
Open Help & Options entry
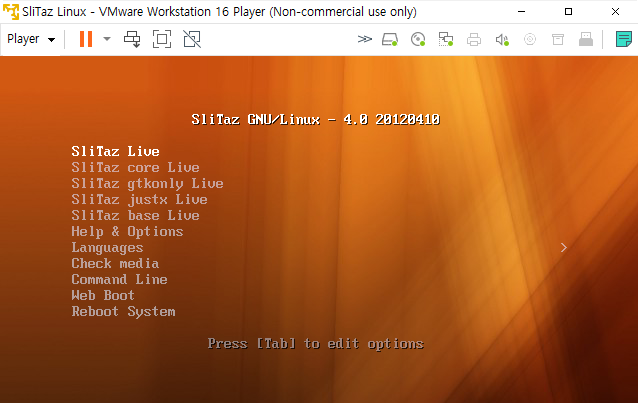127,232
